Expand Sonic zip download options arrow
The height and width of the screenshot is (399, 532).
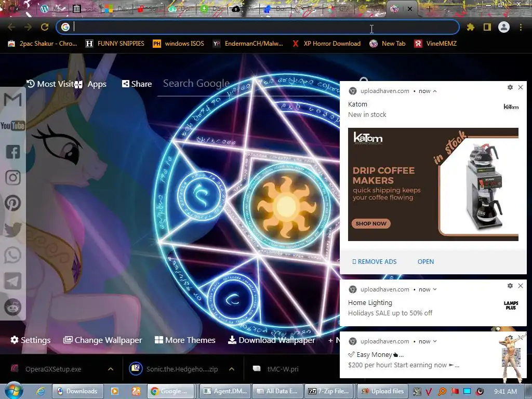click(232, 369)
